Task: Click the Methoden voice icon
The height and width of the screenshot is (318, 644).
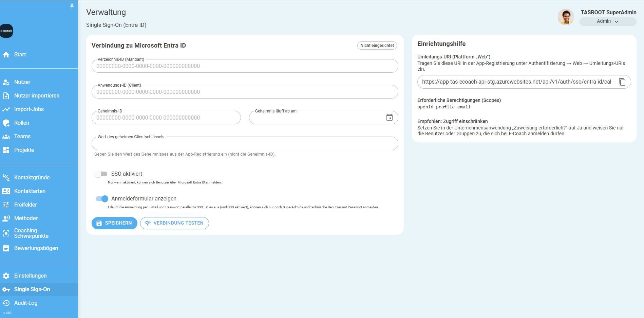Action: [6, 218]
